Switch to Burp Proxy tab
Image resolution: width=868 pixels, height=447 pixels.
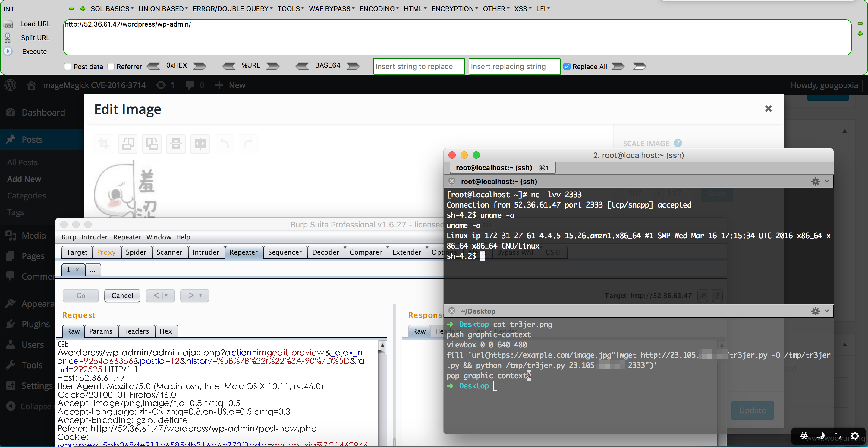pyautogui.click(x=106, y=252)
